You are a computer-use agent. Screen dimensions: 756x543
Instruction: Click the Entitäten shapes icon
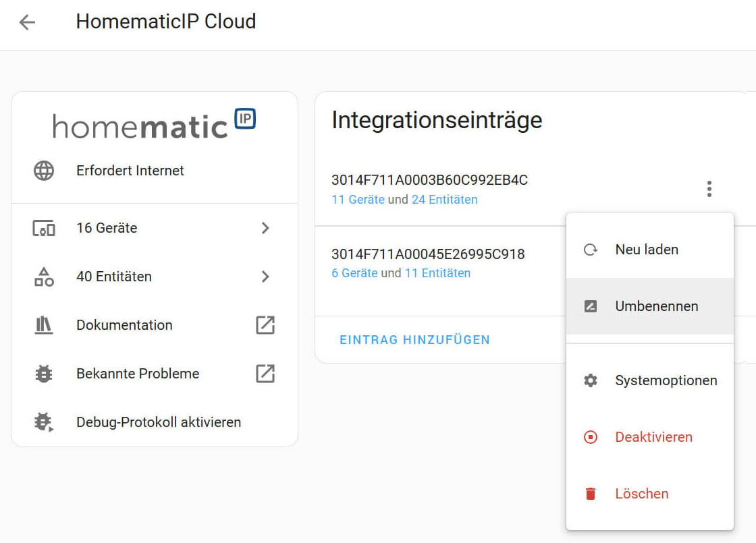click(x=44, y=277)
